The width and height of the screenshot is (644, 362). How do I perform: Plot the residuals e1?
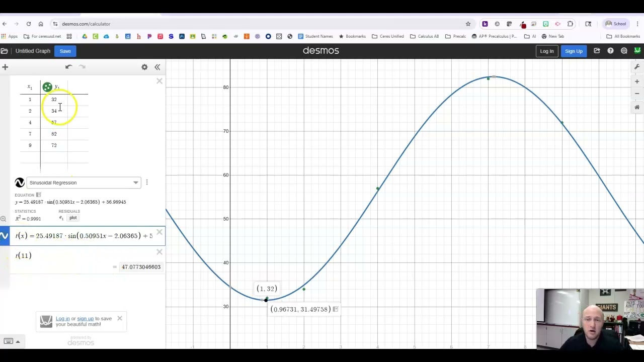point(73,218)
